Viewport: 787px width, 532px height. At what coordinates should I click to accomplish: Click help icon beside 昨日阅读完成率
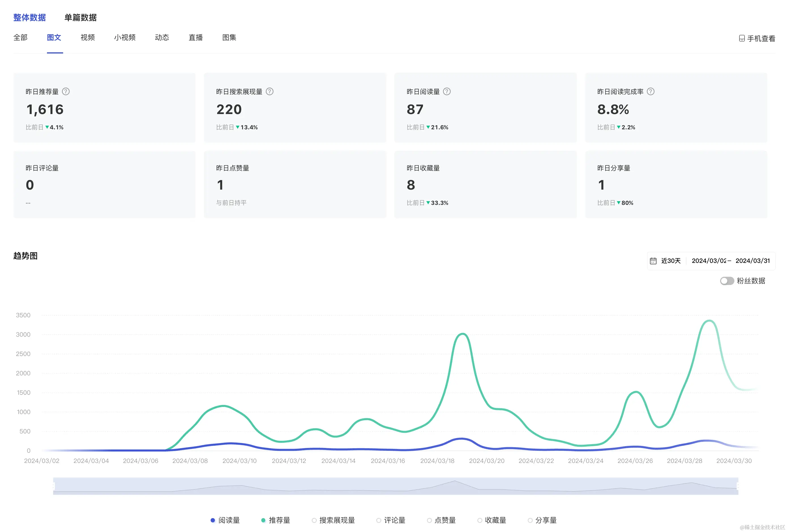pos(651,91)
